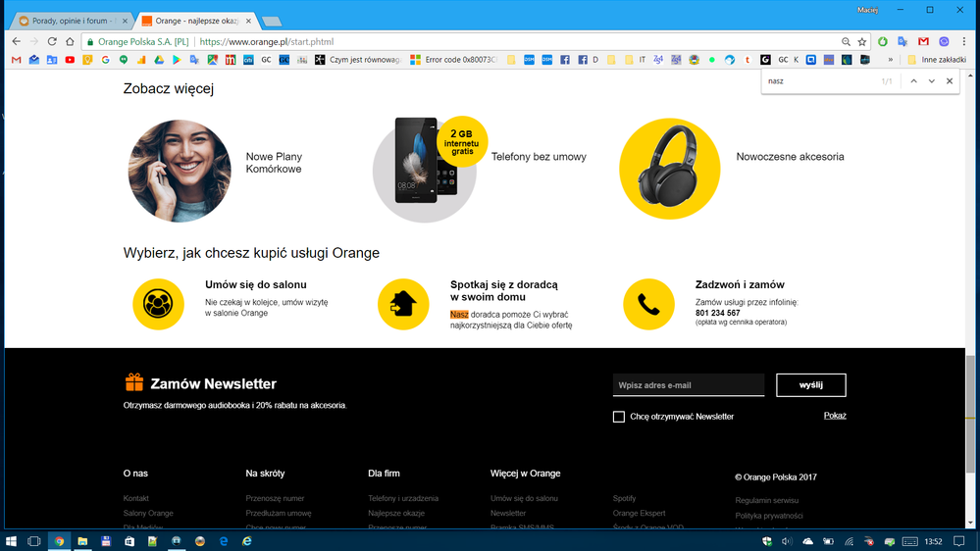The width and height of the screenshot is (980, 551).
Task: Close the find-in-page search bar
Action: 950,81
